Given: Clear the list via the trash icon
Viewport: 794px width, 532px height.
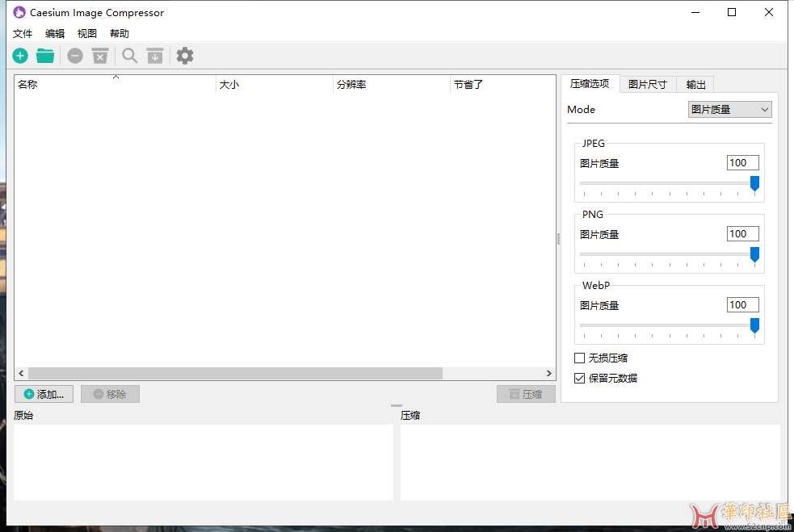Looking at the screenshot, I should (99, 56).
